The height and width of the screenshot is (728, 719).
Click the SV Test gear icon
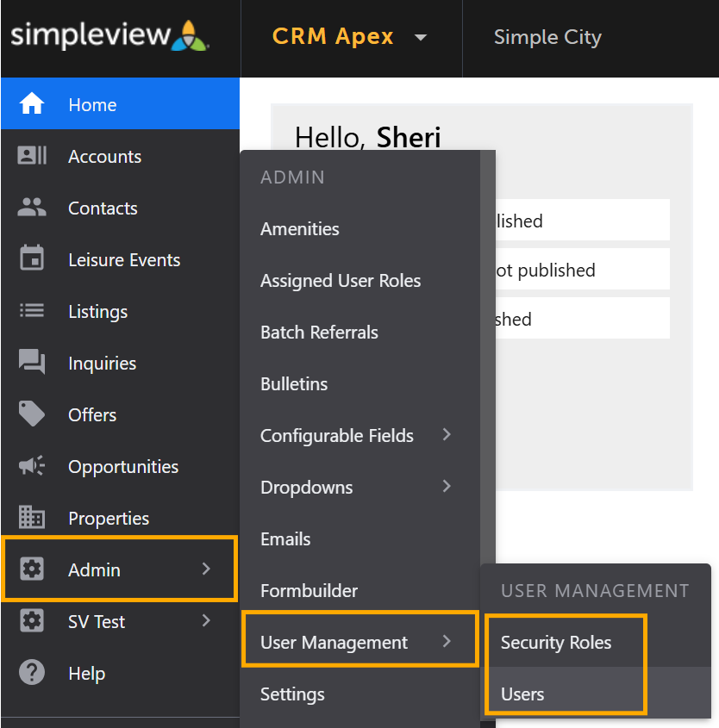(32, 620)
